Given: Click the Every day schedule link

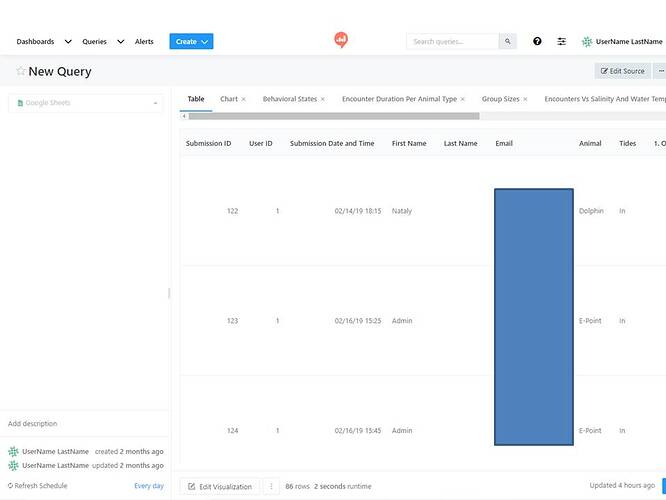Looking at the screenshot, I should click(x=149, y=486).
